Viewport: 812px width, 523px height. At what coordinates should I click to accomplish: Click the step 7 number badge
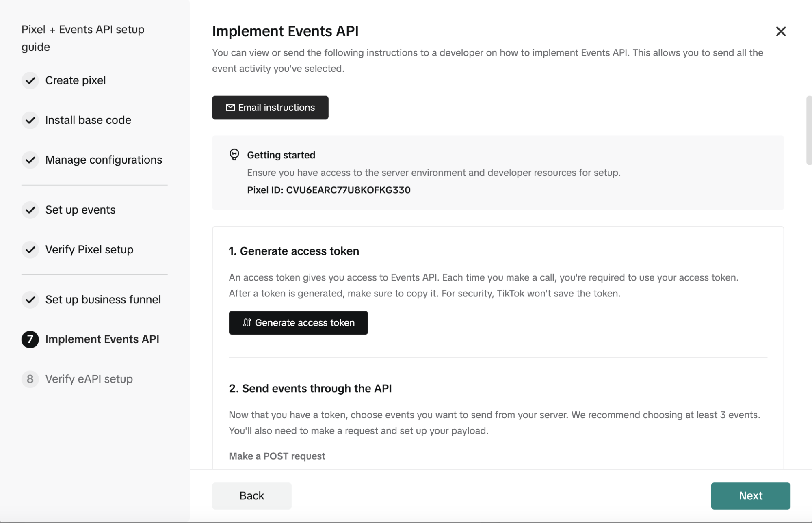(30, 339)
